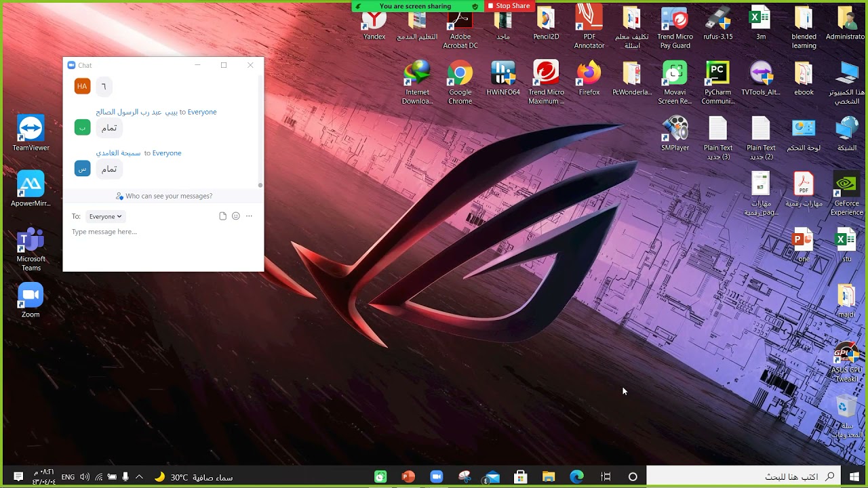The height and width of the screenshot is (488, 868).
Task: Select the ASUS GPU Tweak desktop icon
Action: pos(846,363)
